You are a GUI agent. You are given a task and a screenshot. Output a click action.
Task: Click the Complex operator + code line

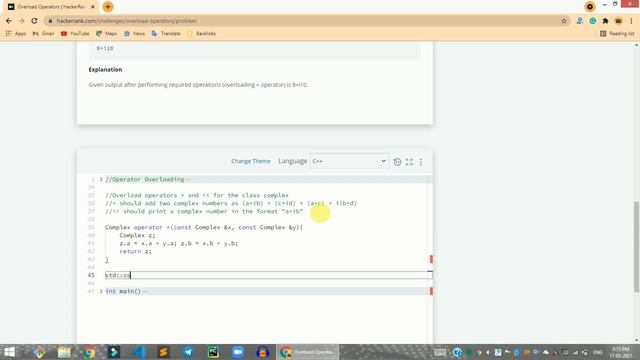tap(204, 227)
